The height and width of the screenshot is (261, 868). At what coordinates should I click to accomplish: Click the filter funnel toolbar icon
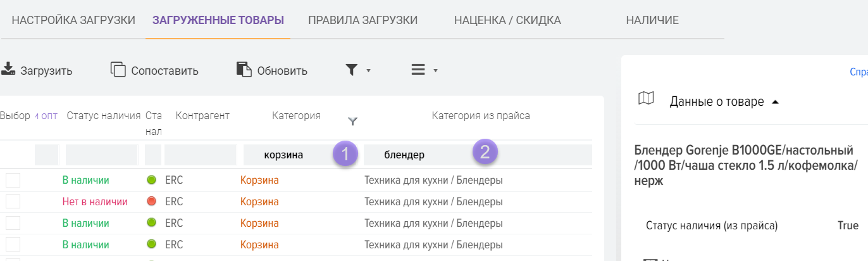coord(351,70)
